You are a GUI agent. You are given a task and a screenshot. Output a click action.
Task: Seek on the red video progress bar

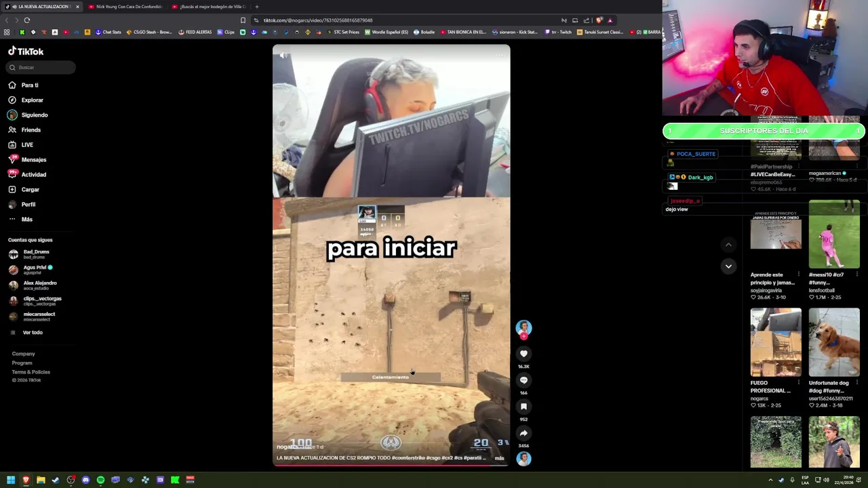(x=391, y=464)
